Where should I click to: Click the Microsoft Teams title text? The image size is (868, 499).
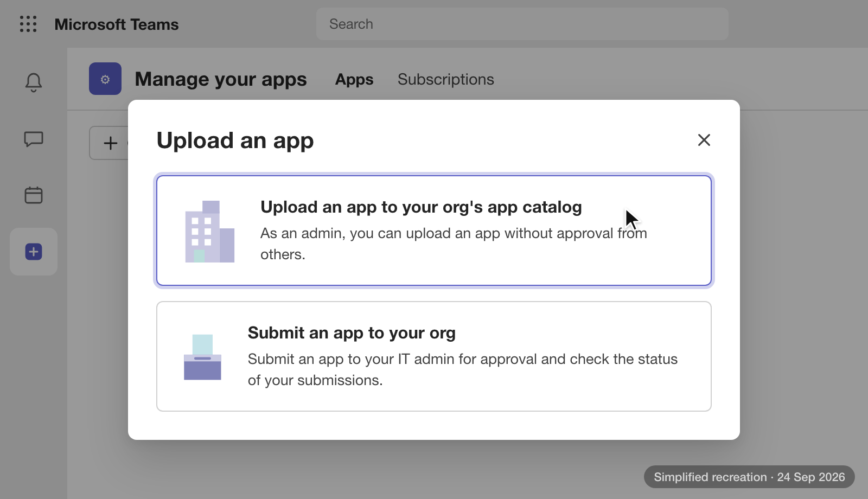click(117, 24)
